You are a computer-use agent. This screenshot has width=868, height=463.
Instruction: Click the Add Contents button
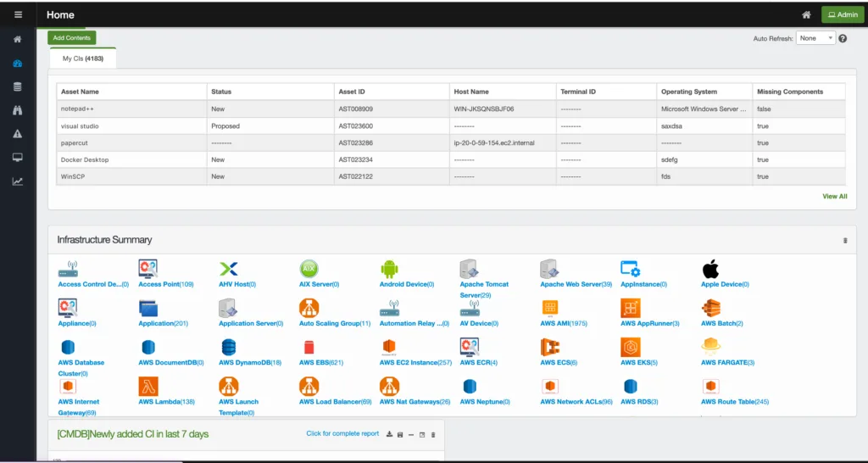72,37
